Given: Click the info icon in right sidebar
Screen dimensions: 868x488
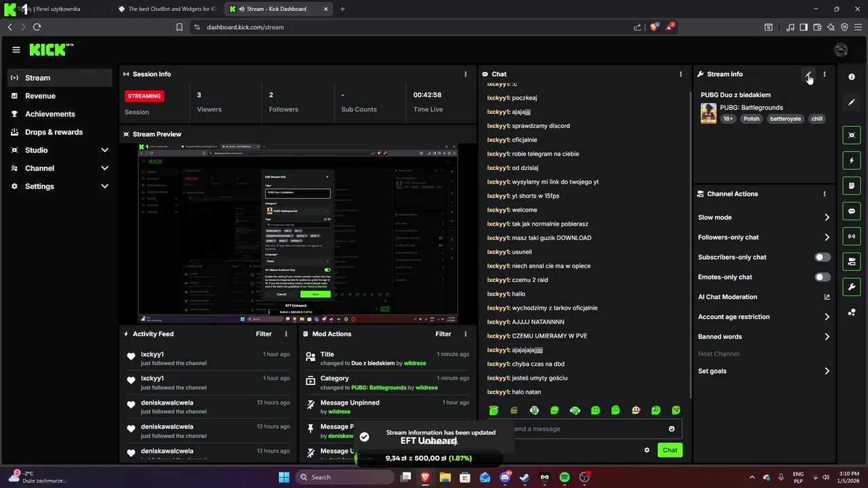Looking at the screenshot, I should point(852,77).
